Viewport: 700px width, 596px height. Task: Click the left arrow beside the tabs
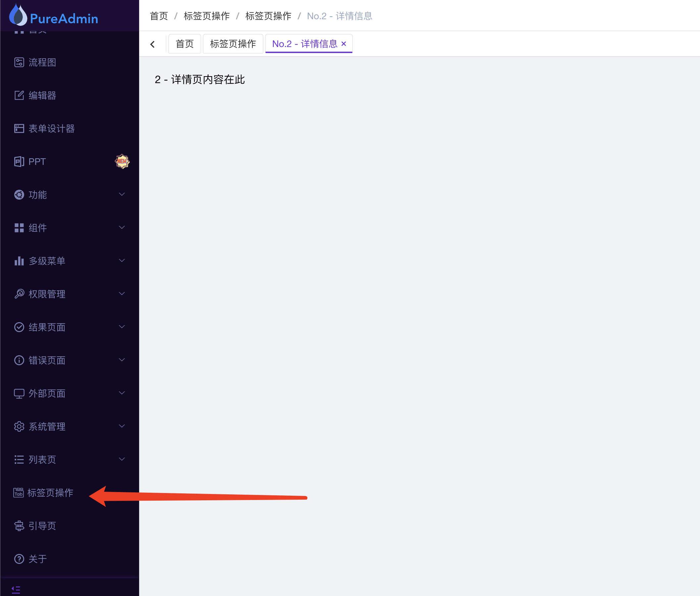[x=153, y=44]
